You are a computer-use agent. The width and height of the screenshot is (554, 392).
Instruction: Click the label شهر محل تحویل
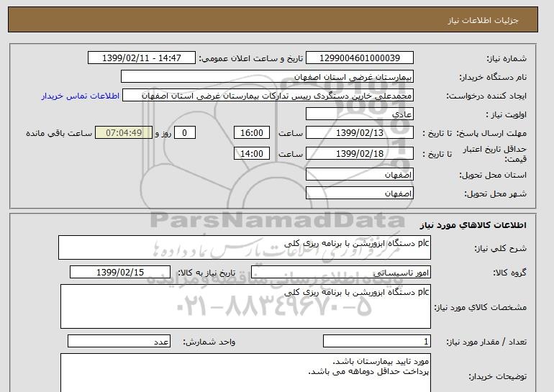495,193
